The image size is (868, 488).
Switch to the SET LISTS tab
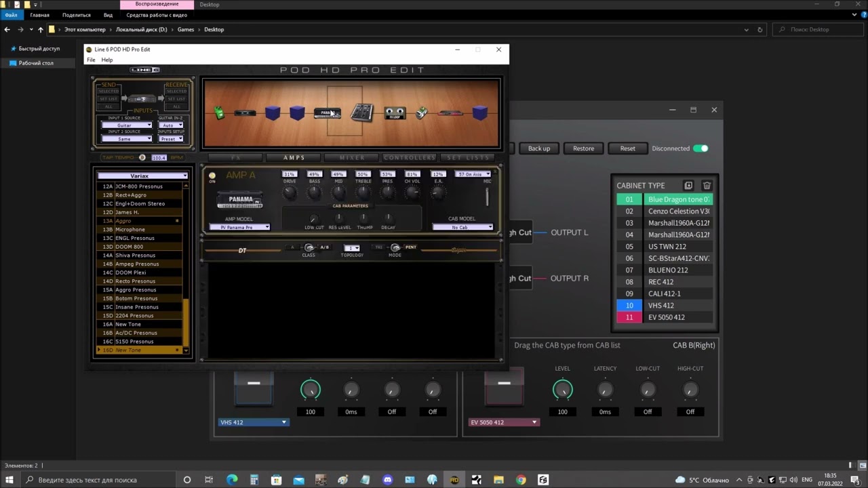[x=468, y=157]
